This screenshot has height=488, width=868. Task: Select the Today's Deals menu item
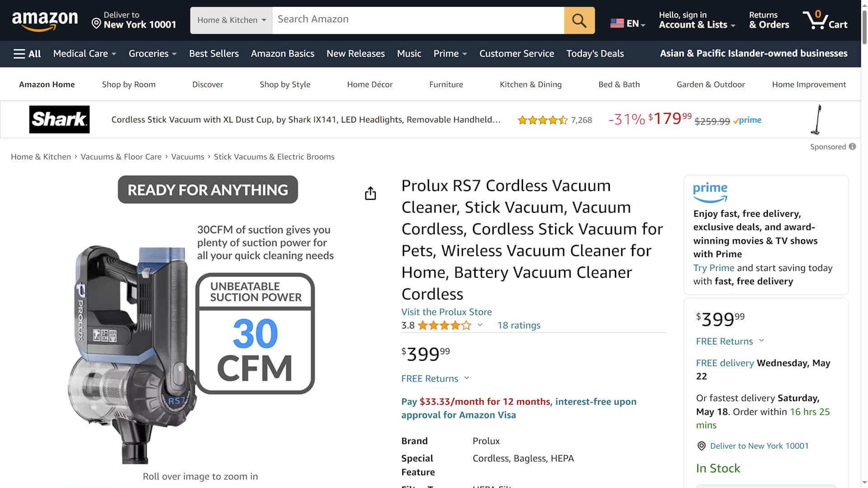tap(595, 54)
